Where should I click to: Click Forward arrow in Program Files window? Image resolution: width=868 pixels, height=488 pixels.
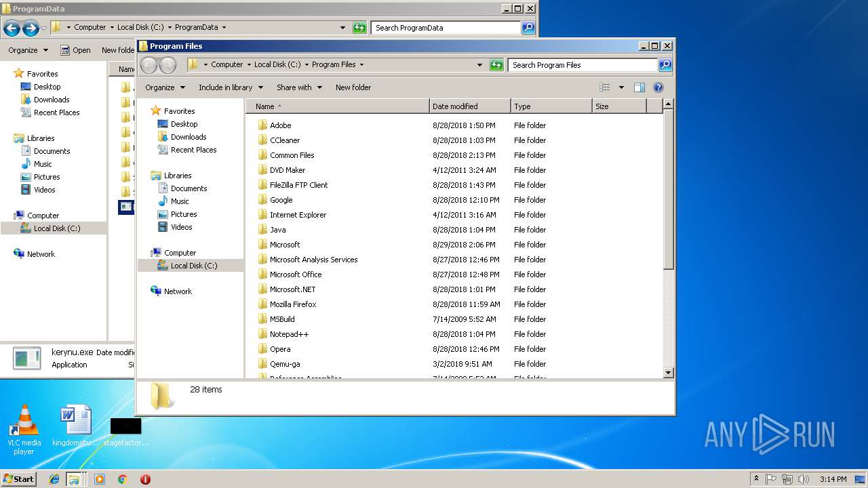pos(167,65)
